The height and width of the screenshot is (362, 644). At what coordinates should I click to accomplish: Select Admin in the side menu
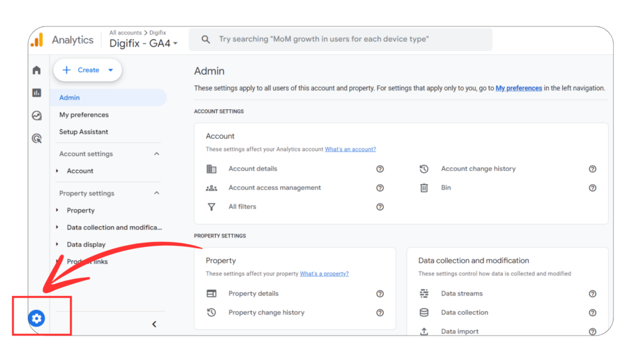(108, 97)
